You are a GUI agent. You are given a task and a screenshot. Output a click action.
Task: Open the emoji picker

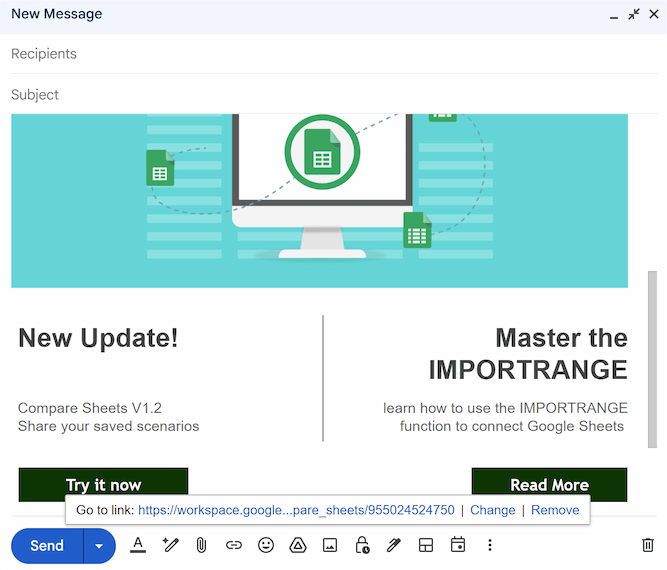265,545
